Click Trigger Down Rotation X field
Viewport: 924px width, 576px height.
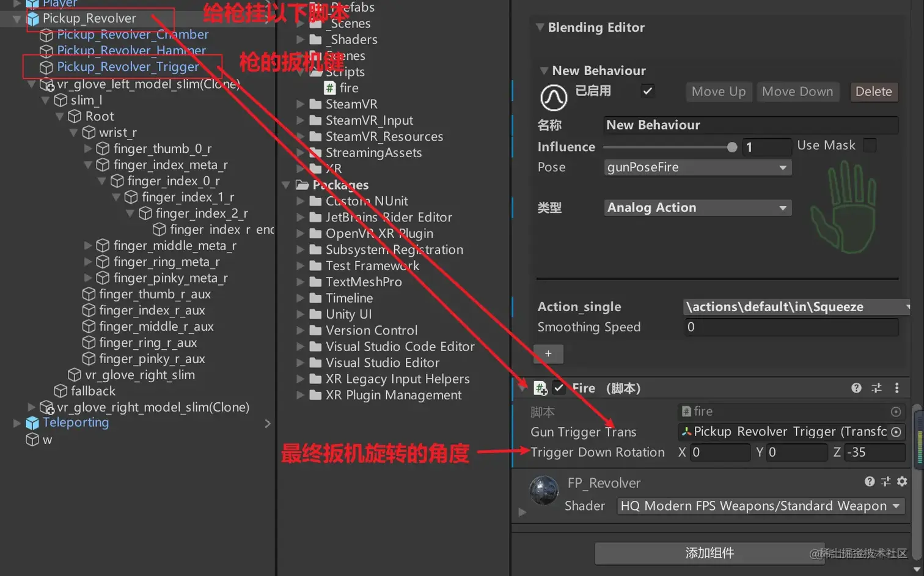click(720, 452)
